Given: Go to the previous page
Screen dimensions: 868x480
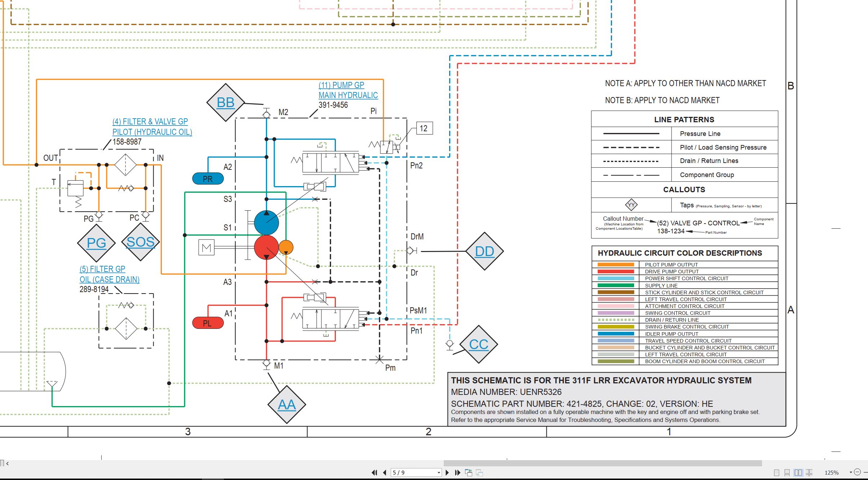Looking at the screenshot, I should 385,472.
